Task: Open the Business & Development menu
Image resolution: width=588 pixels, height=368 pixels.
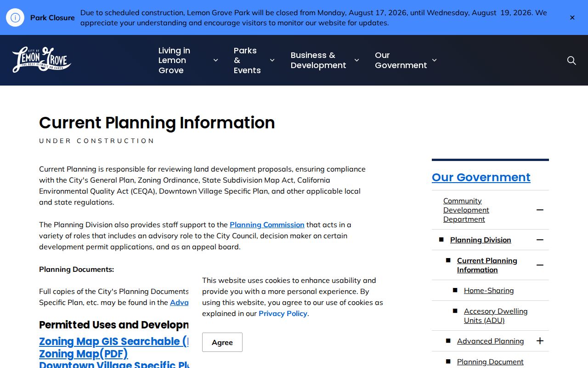Action: click(x=318, y=60)
